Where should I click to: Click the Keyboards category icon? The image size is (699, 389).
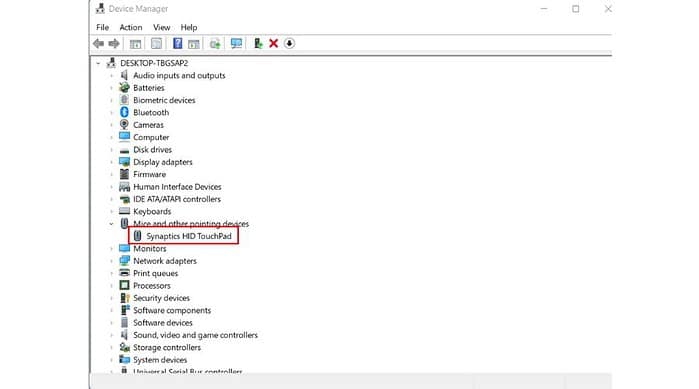(124, 211)
